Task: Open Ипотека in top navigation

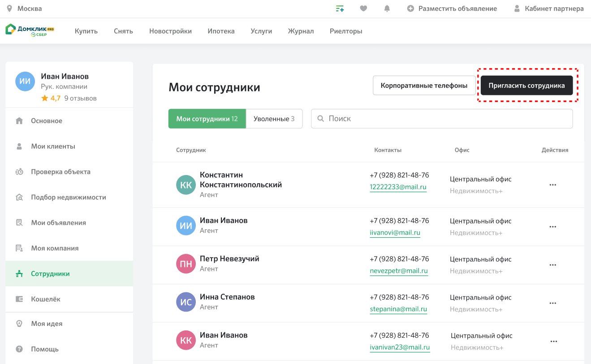Action: point(221,31)
